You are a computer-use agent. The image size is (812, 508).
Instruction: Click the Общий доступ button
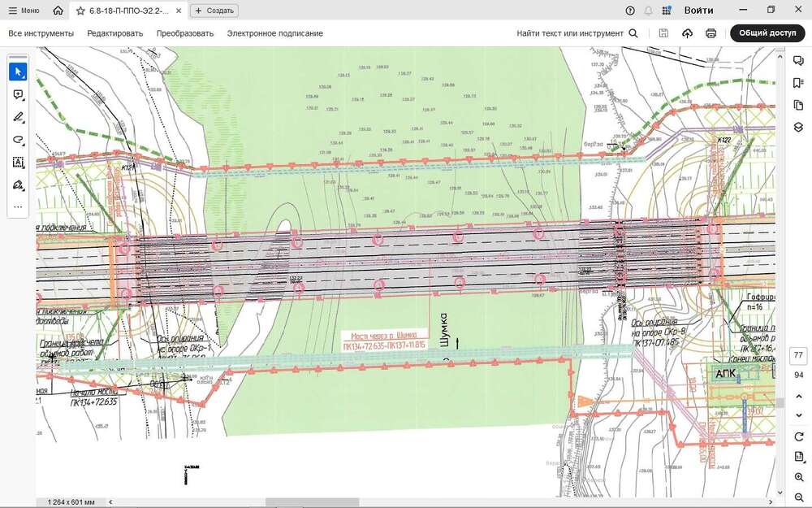767,33
